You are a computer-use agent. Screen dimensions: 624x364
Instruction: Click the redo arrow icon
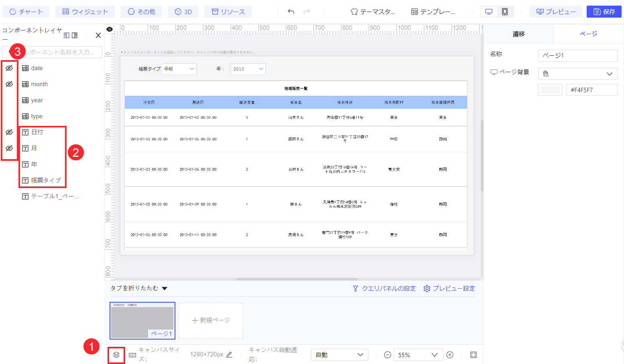tap(307, 12)
